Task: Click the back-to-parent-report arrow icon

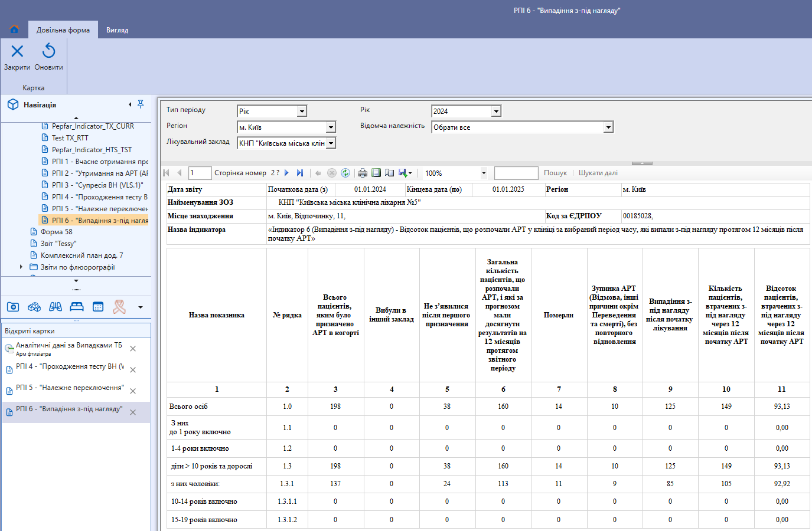Action: pos(318,173)
